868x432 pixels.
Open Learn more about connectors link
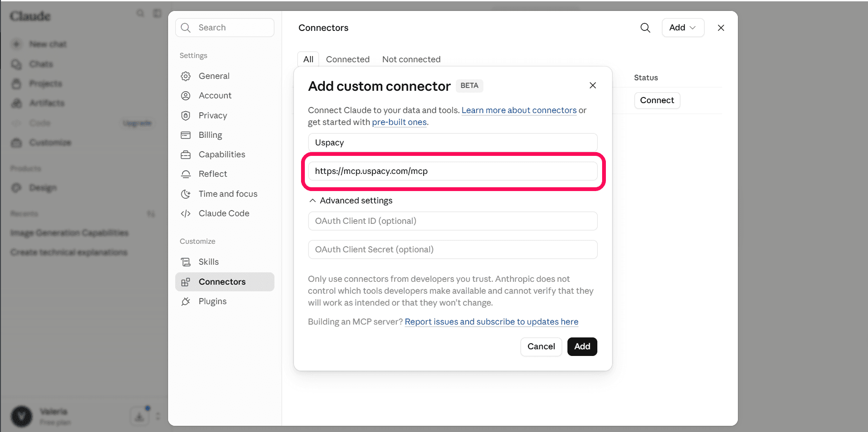point(519,110)
